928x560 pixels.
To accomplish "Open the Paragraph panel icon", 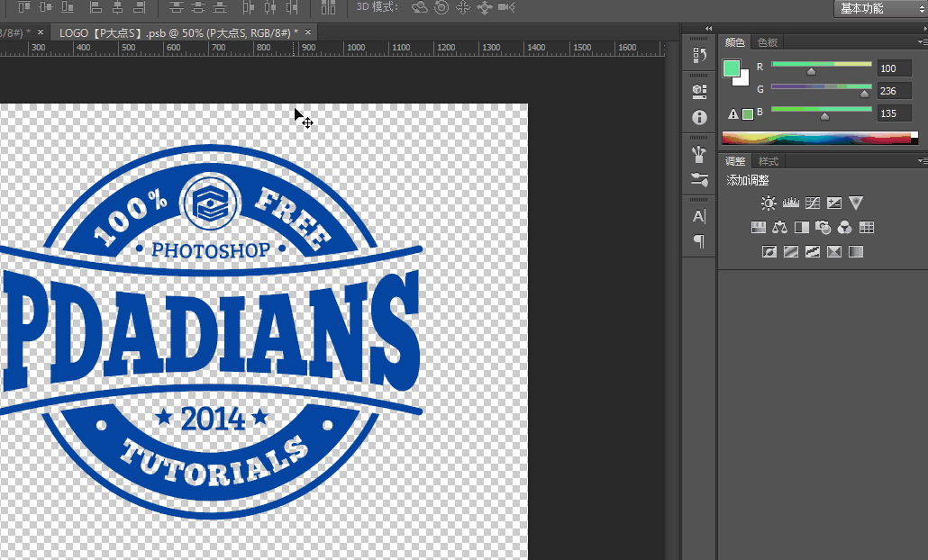I will coord(699,241).
